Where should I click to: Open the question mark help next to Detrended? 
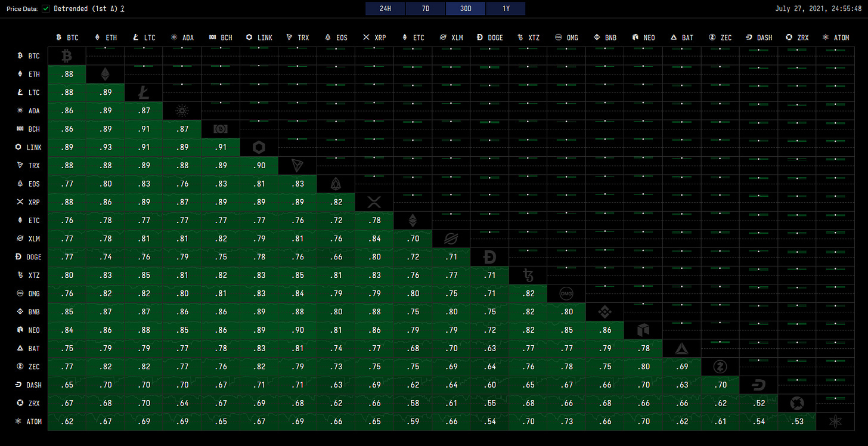click(x=122, y=8)
